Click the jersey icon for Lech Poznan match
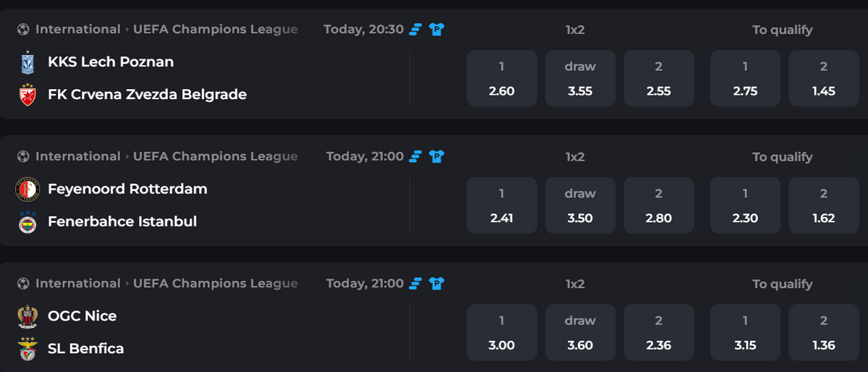The height and width of the screenshot is (372, 868). (436, 30)
